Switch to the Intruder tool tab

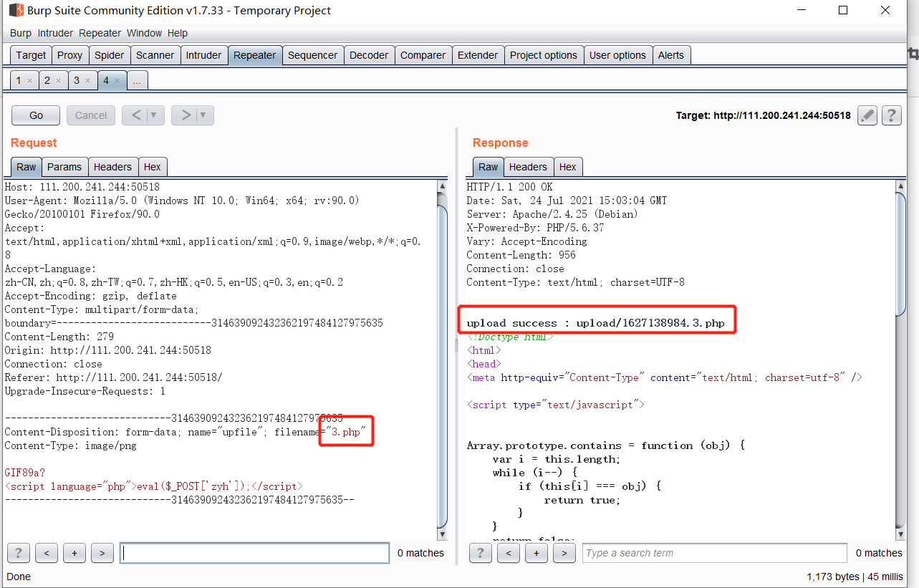coord(203,55)
